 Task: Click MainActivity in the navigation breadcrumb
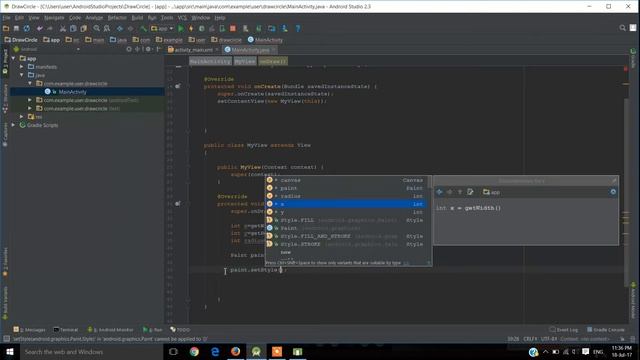click(x=265, y=40)
